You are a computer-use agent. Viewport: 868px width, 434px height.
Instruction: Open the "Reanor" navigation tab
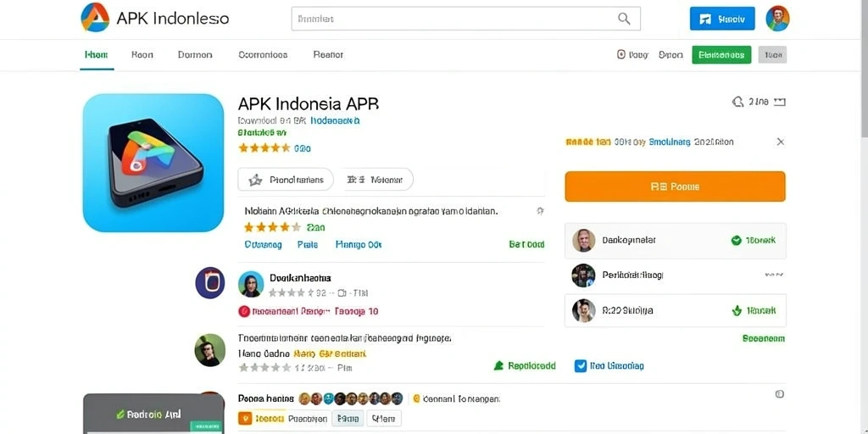pos(328,55)
